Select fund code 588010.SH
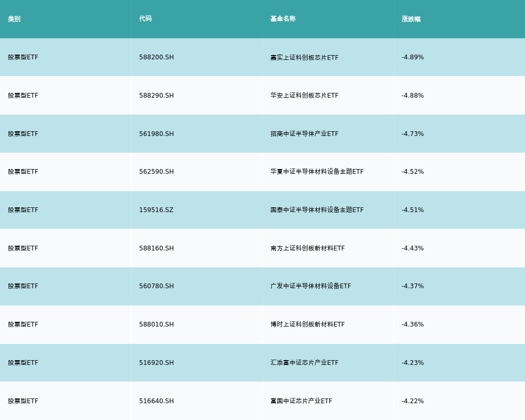 [156, 324]
